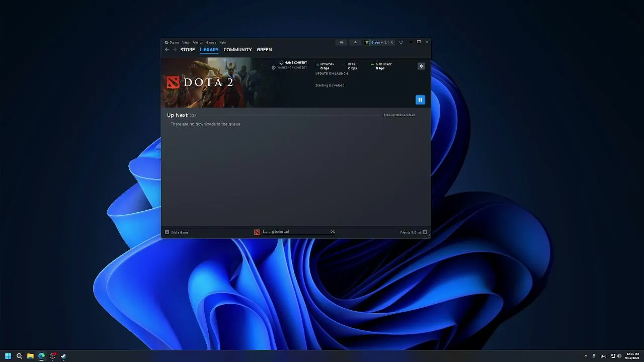Pause the Dota 2 download

(420, 100)
